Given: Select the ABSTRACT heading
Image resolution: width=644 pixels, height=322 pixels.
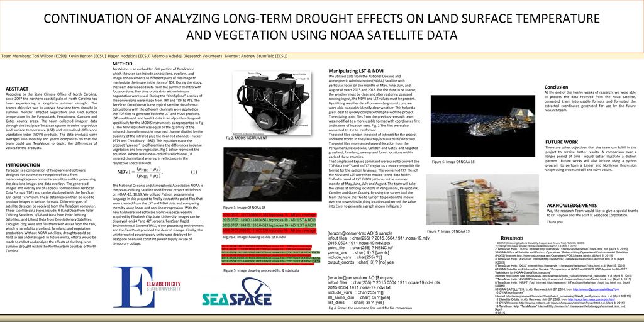Looking at the screenshot, I should (x=17, y=89).
